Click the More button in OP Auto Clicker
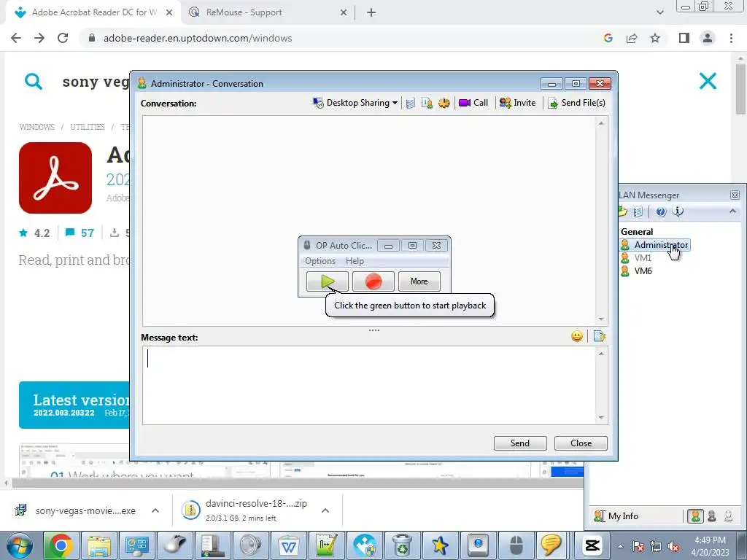 coord(419,281)
